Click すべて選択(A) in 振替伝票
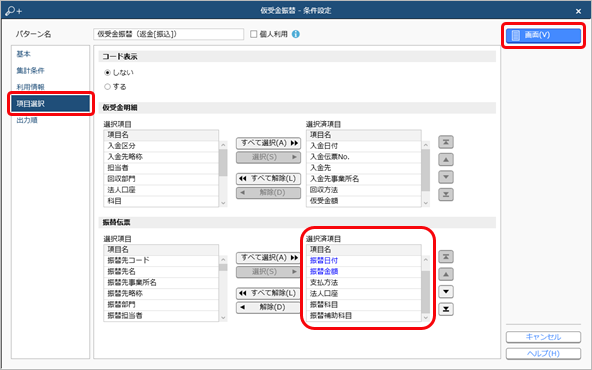592x370 pixels. coord(268,257)
